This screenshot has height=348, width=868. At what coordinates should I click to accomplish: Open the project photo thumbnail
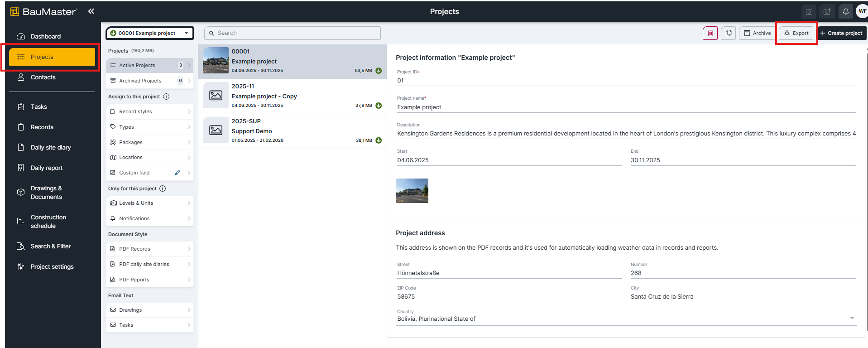[412, 190]
